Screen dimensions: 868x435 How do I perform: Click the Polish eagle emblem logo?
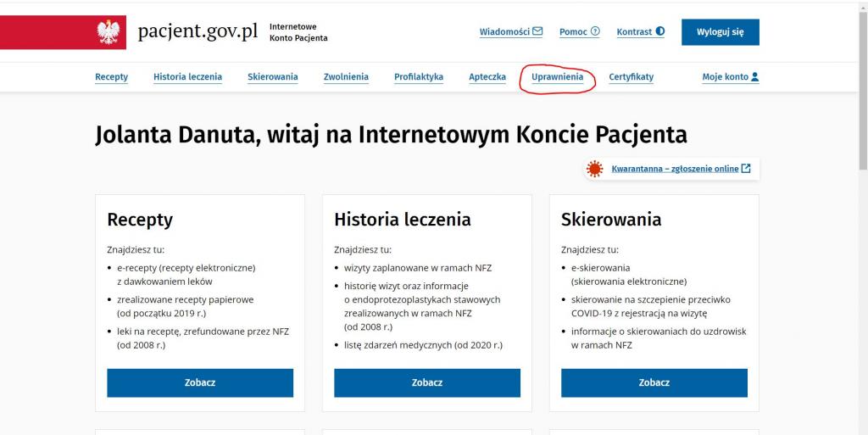click(108, 32)
